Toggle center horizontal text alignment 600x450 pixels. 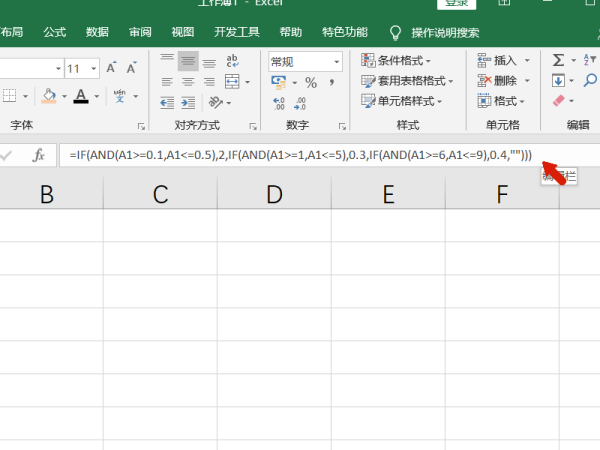coord(188,81)
